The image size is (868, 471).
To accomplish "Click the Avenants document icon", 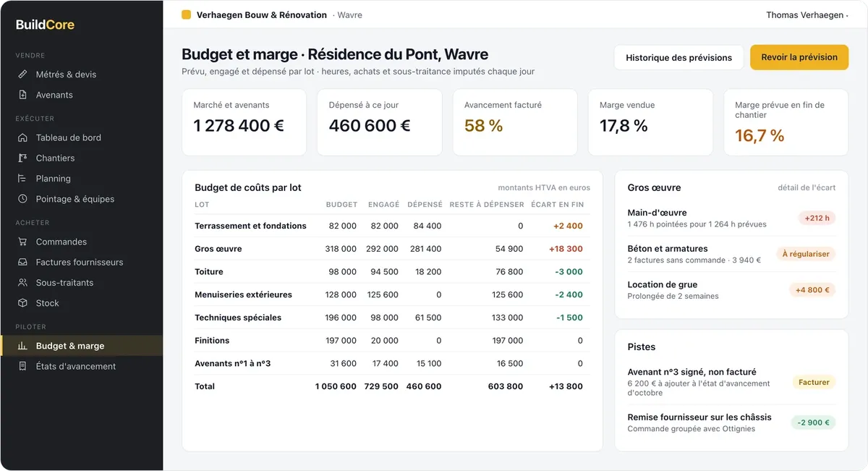I will (x=22, y=95).
